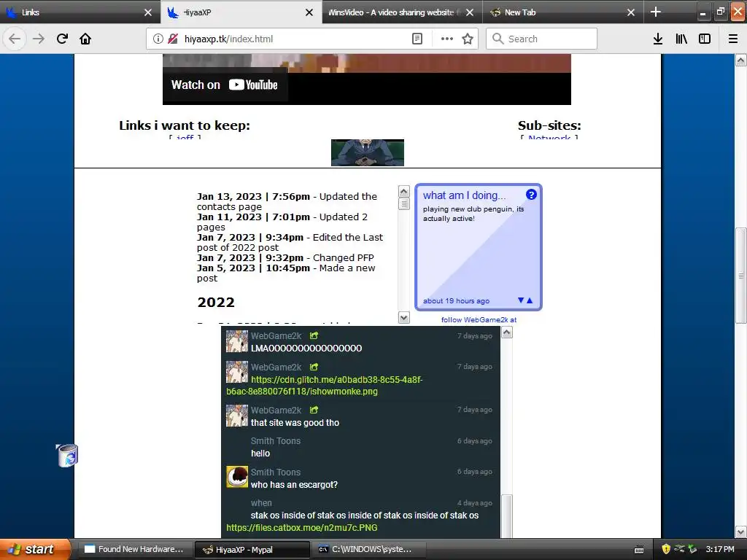The image size is (747, 560).
Task: Close the New Tab tab
Action: click(x=631, y=12)
